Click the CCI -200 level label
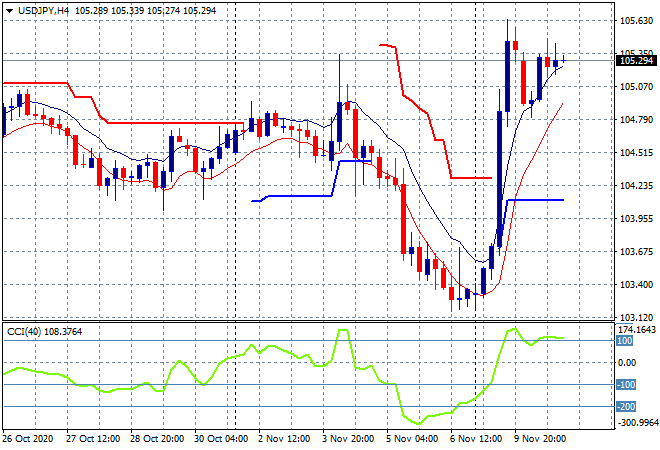This screenshot has width=660, height=450. [x=626, y=407]
